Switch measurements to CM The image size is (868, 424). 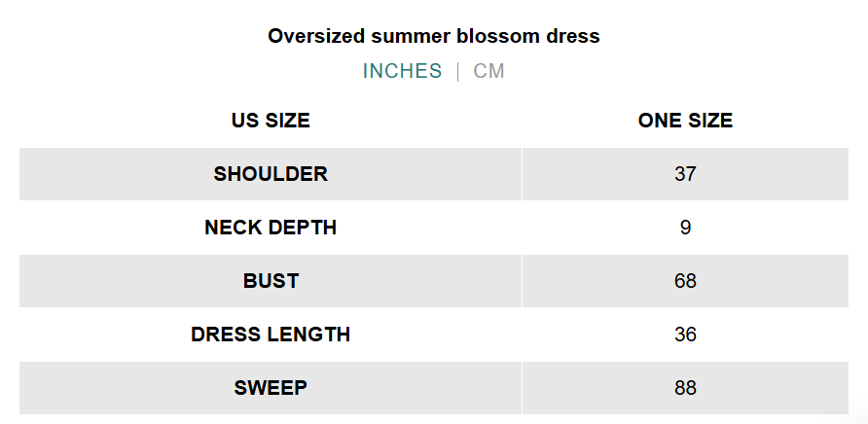click(488, 71)
